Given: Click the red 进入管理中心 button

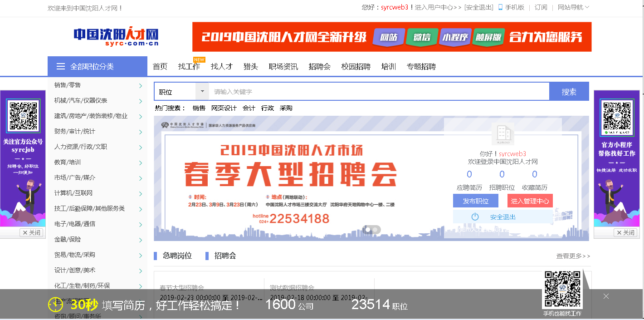Looking at the screenshot, I should (530, 201).
